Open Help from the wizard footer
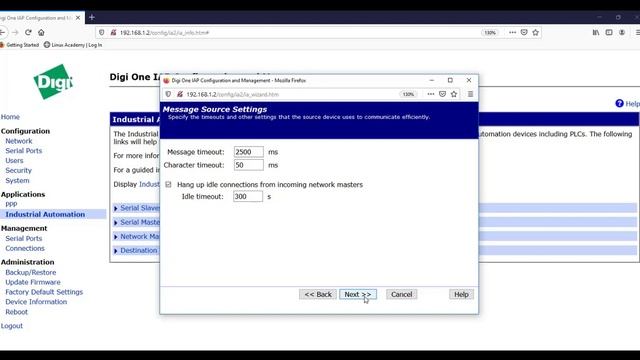This screenshot has width=640, height=360. [461, 294]
